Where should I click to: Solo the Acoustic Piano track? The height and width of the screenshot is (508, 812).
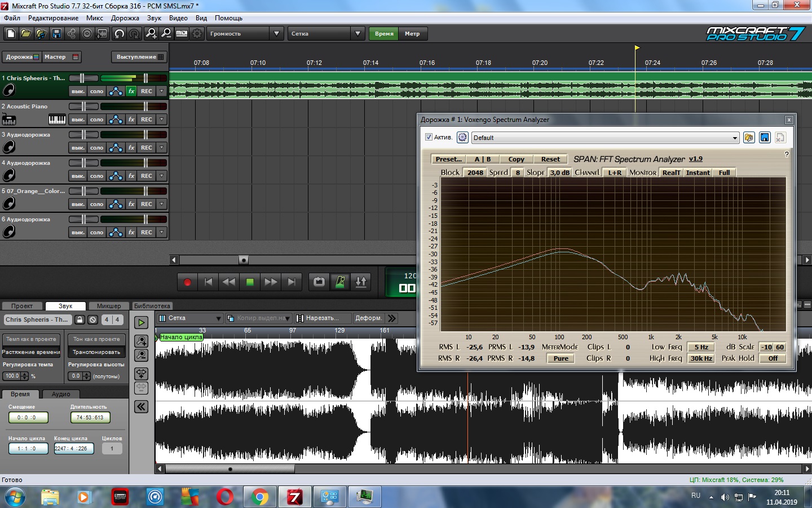tap(97, 119)
